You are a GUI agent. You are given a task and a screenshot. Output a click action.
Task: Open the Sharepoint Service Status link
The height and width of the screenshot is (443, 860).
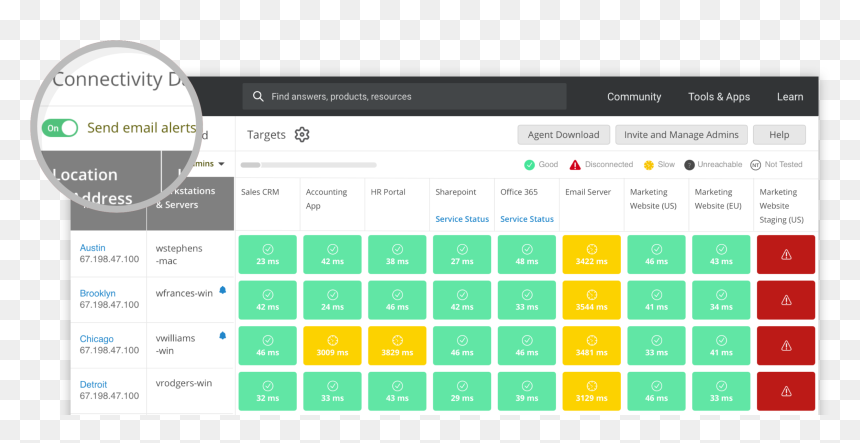(462, 219)
